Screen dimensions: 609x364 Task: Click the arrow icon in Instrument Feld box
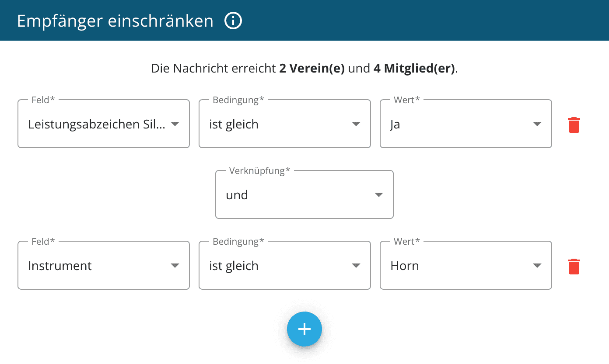pos(175,266)
